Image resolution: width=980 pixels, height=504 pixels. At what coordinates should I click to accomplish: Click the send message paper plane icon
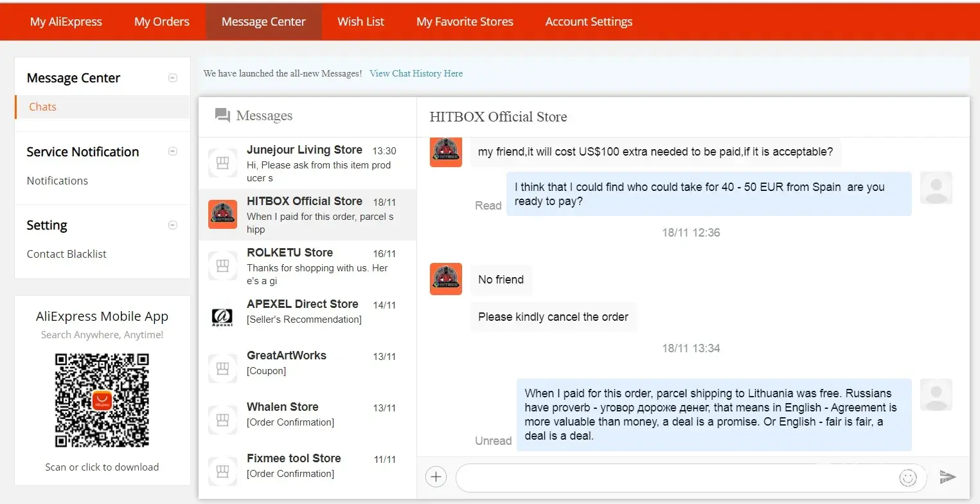tap(947, 477)
